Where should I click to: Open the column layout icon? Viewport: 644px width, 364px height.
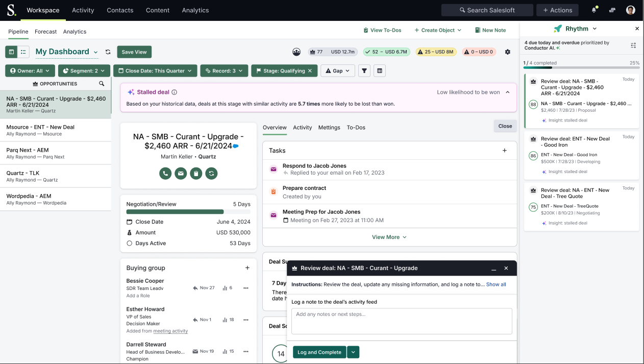coord(379,71)
